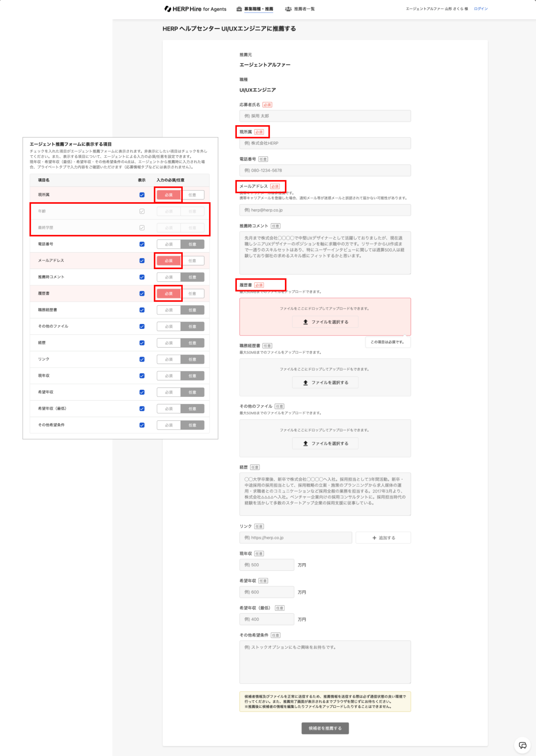This screenshot has width=536, height=756.
Task: Toggle the リンク display checkbox
Action: coord(142,359)
